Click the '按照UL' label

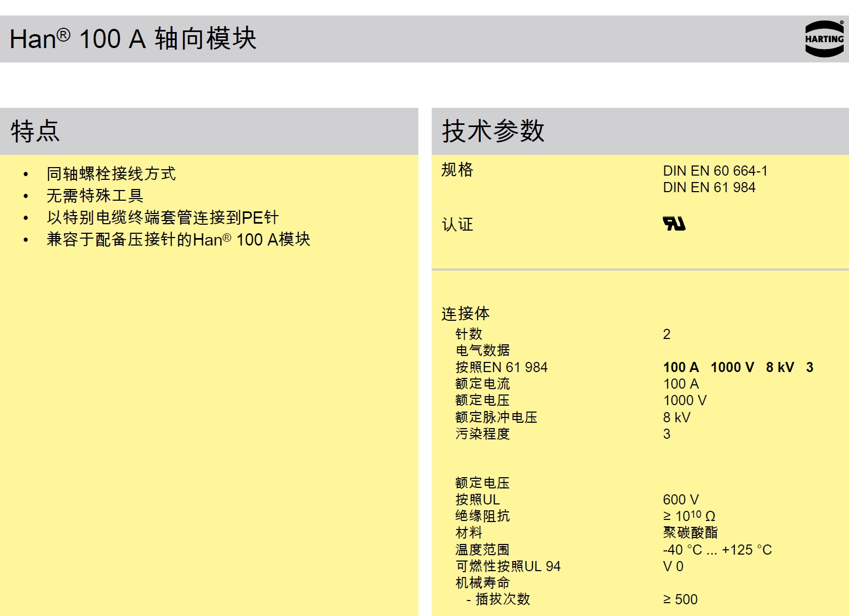pos(478,500)
